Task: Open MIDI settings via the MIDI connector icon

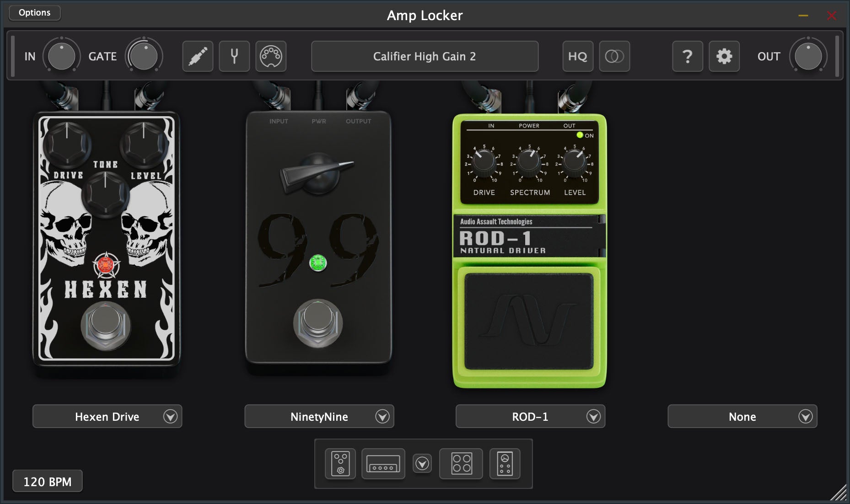Action: pos(271,56)
